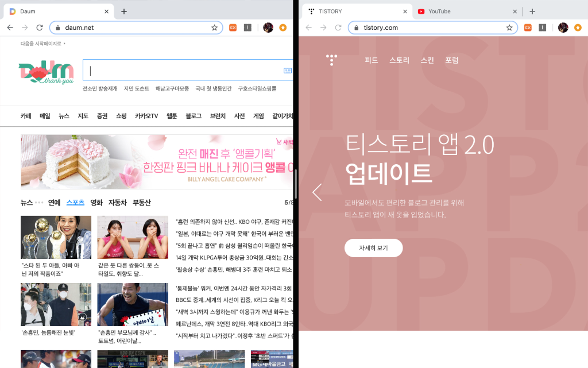Open 포럼 in Tistory menu

coord(452,60)
